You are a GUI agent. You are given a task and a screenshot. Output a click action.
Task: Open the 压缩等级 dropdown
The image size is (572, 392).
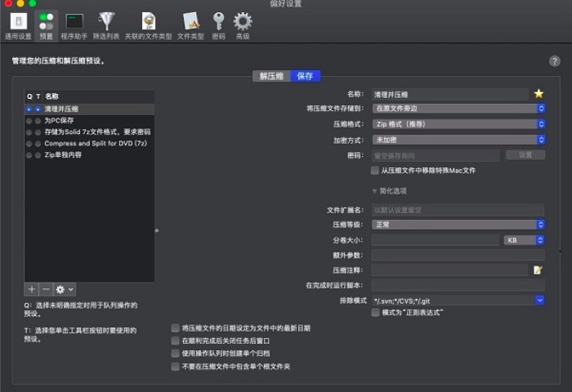458,225
